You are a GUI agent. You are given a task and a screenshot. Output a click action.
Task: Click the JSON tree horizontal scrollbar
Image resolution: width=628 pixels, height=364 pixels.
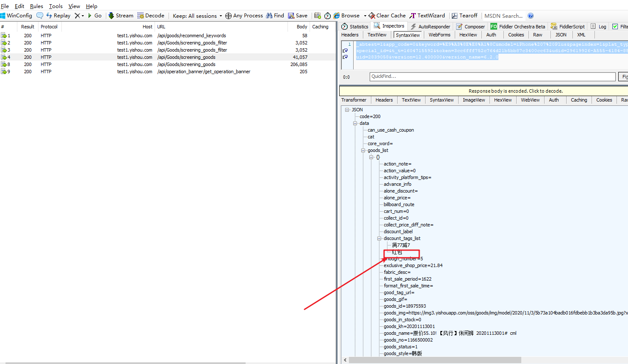tap(435, 360)
